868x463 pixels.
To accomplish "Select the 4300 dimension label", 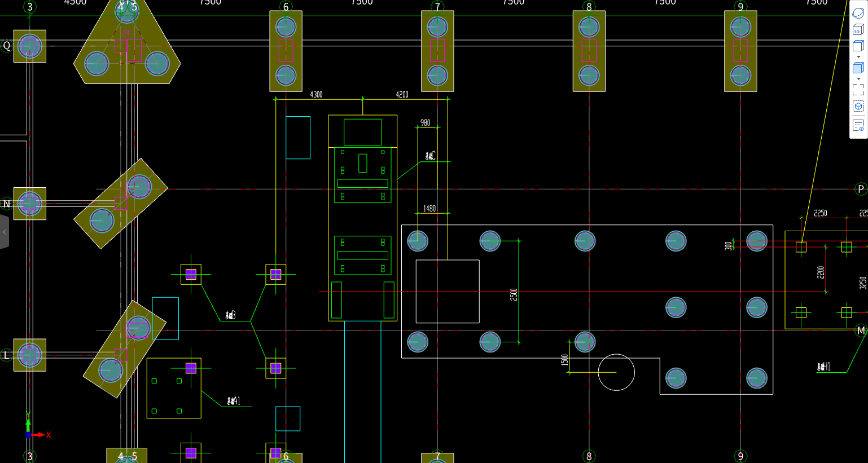I will click(x=316, y=94).
